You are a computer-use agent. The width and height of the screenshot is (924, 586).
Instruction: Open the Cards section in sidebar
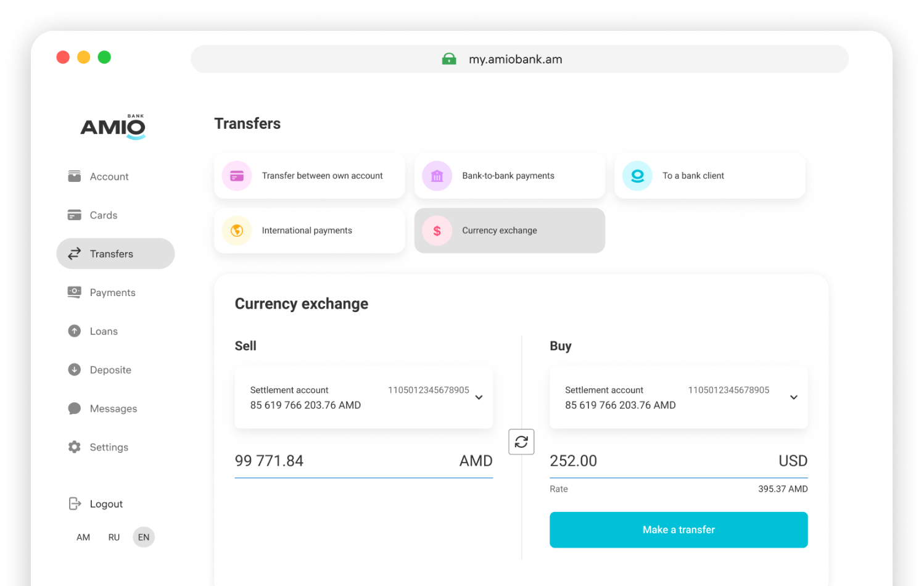pyautogui.click(x=103, y=215)
